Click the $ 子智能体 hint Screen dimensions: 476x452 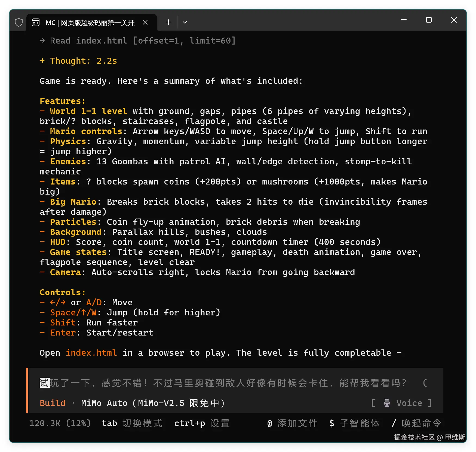click(354, 423)
